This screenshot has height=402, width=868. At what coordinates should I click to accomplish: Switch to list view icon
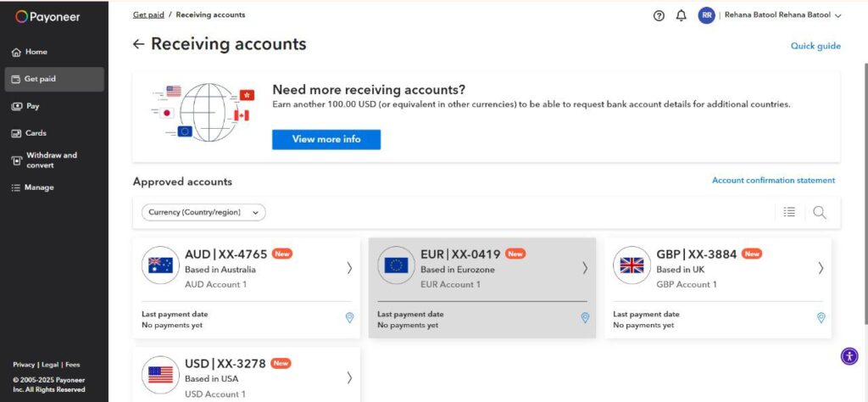coord(789,212)
